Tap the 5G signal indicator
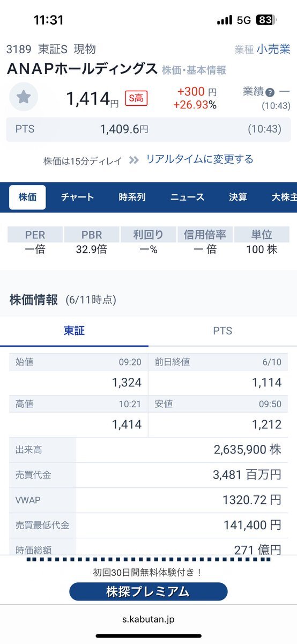Image resolution: width=297 pixels, height=644 pixels. click(244, 20)
